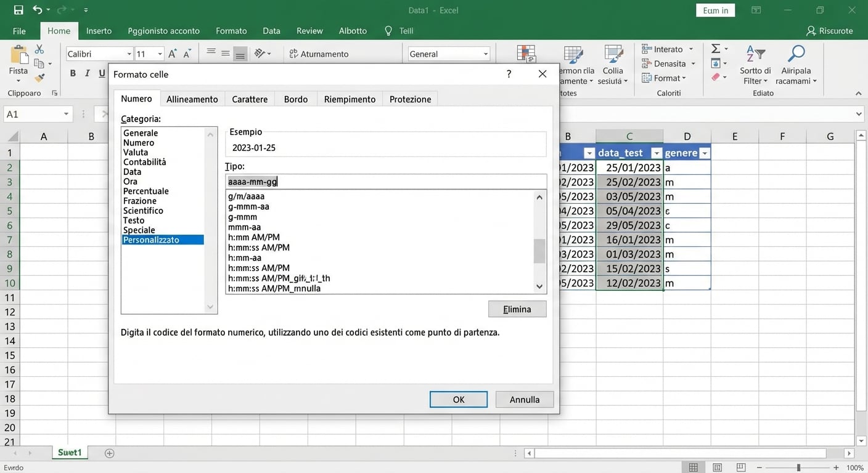Click the conditional formatting icon

pos(526,54)
